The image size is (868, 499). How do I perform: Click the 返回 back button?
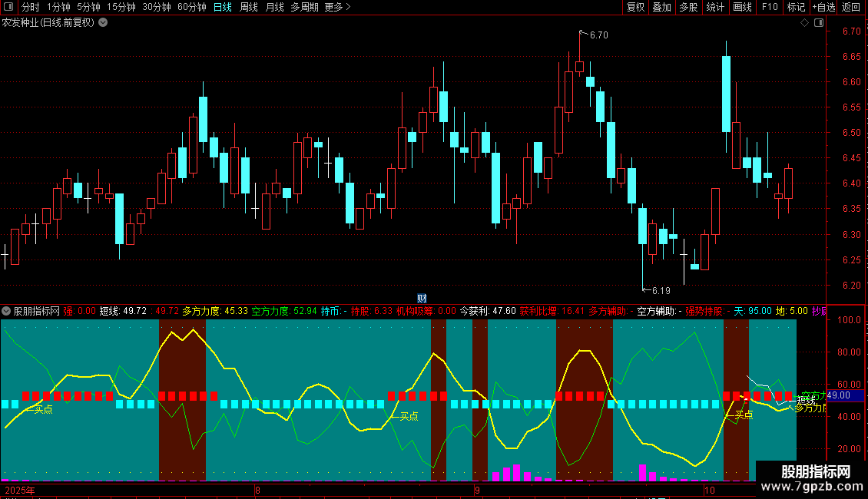point(851,7)
